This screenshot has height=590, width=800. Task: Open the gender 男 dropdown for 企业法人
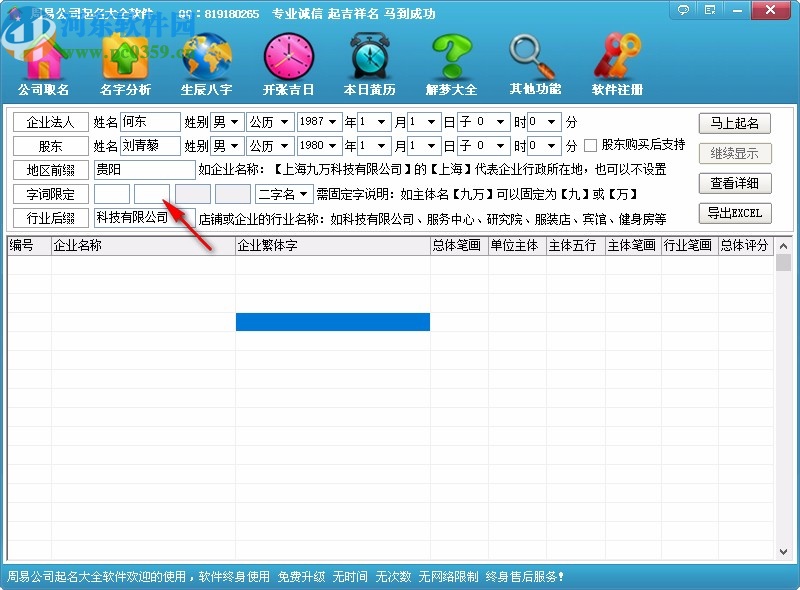point(227,121)
